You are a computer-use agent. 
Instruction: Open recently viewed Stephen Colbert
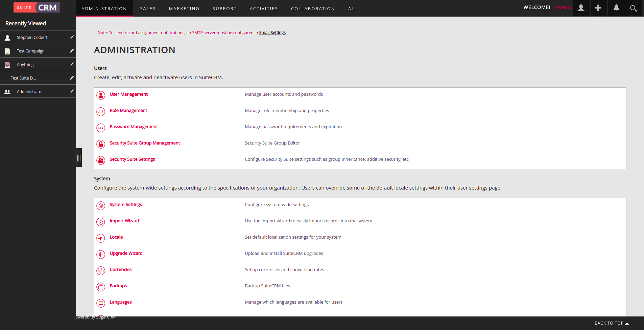[32, 38]
